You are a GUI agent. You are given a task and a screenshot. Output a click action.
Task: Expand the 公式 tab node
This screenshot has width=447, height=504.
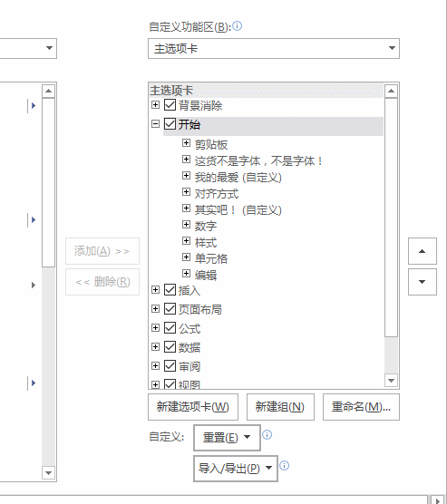(155, 328)
